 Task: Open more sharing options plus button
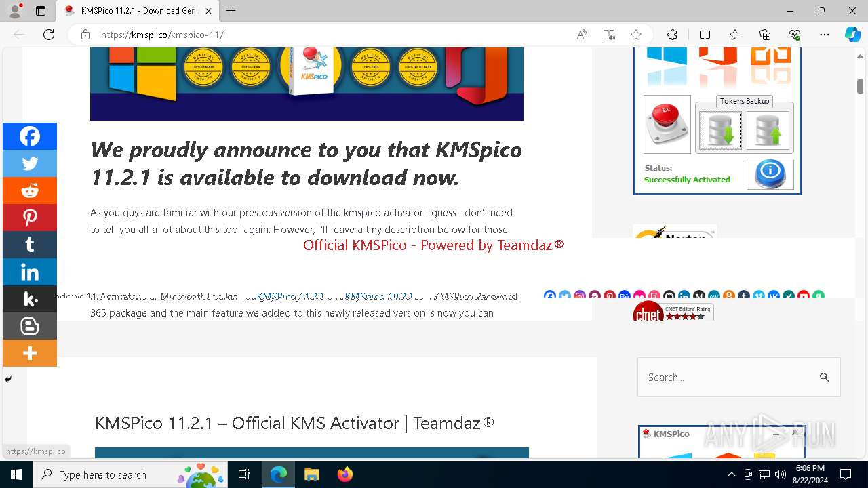tap(30, 353)
